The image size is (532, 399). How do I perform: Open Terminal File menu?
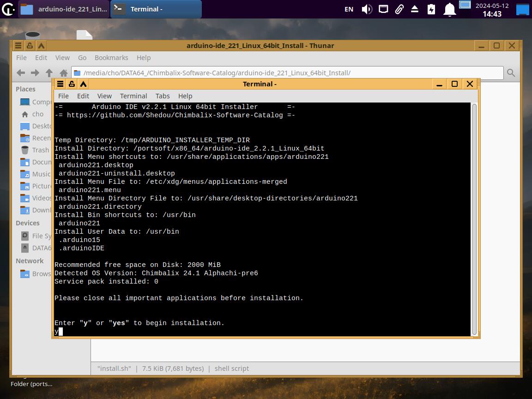(x=63, y=96)
